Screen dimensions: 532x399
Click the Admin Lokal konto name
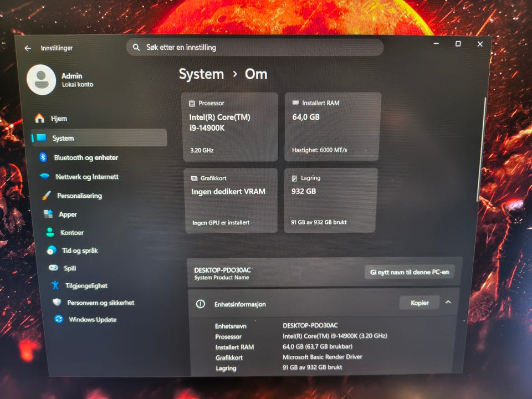click(x=77, y=80)
